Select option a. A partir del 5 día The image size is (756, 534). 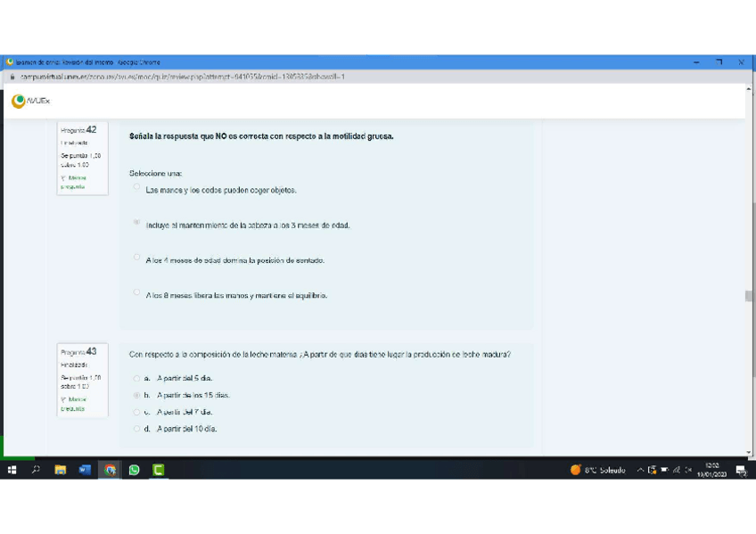[x=137, y=378]
